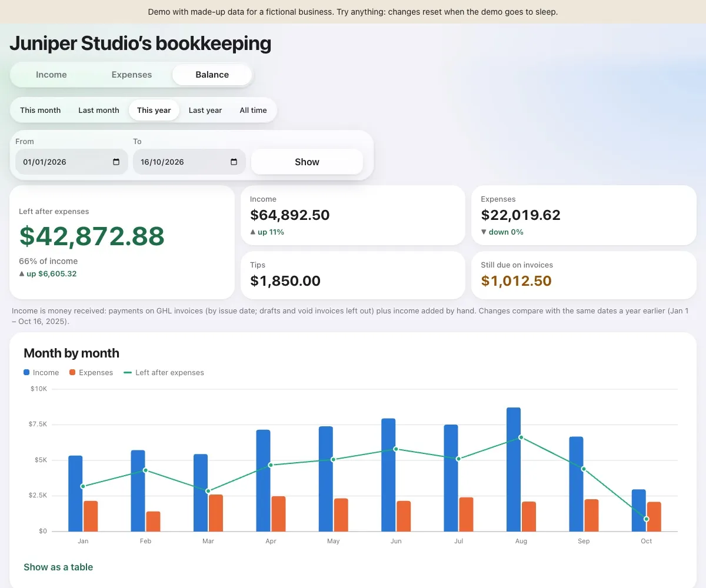Viewport: 706px width, 588px height.
Task: Select the This year range
Action: [x=154, y=110]
